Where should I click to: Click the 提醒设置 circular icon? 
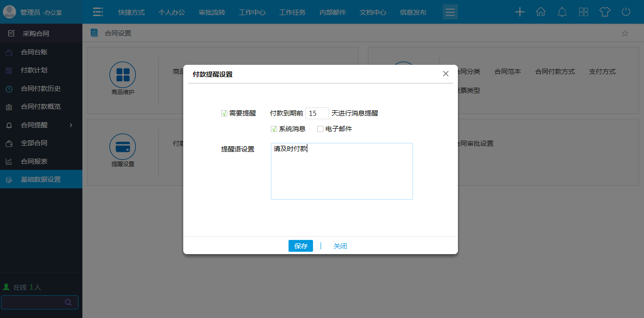(123, 147)
